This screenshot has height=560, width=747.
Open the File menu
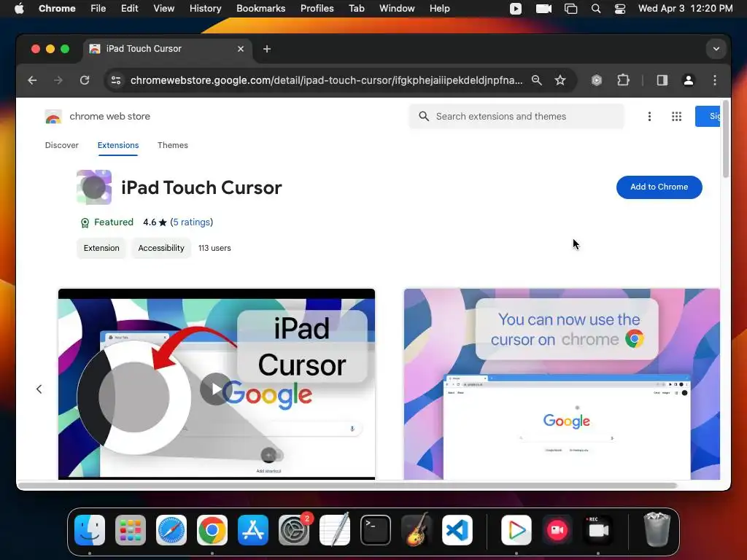coord(98,9)
